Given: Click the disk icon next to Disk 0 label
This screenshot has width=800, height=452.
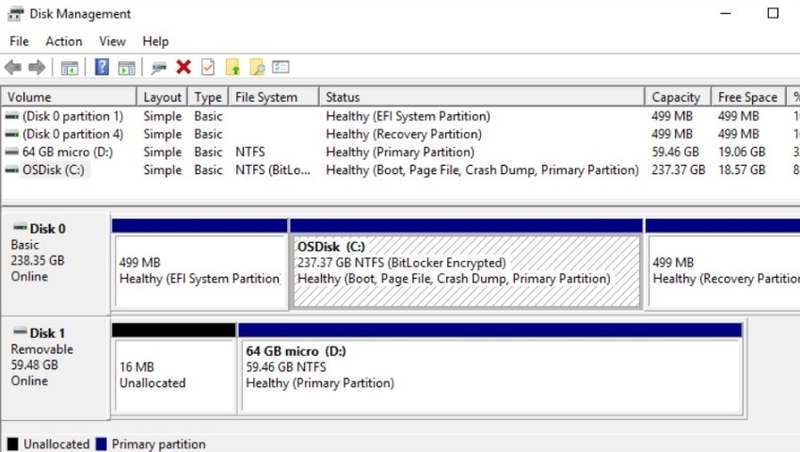Looking at the screenshot, I should coord(20,227).
